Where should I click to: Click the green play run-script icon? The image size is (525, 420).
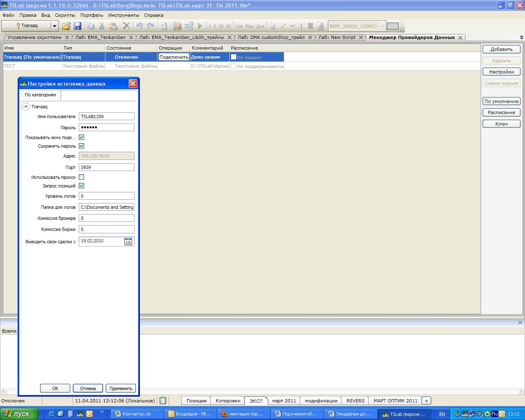[x=200, y=26]
